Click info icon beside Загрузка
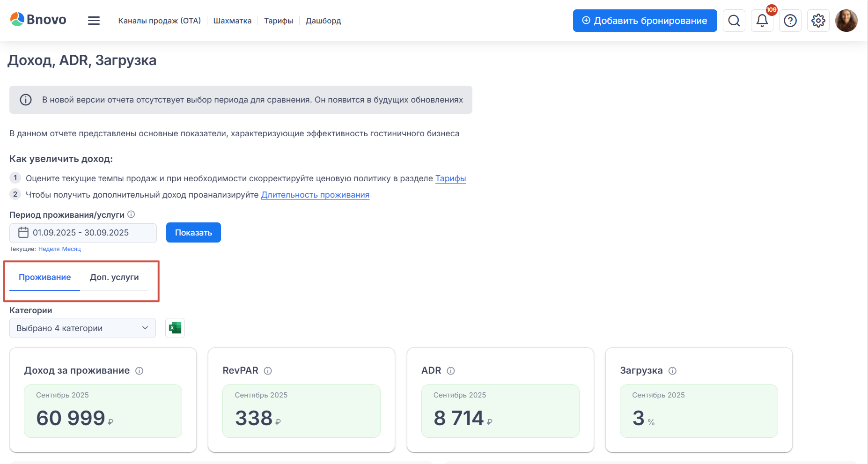The image size is (868, 464). (672, 371)
